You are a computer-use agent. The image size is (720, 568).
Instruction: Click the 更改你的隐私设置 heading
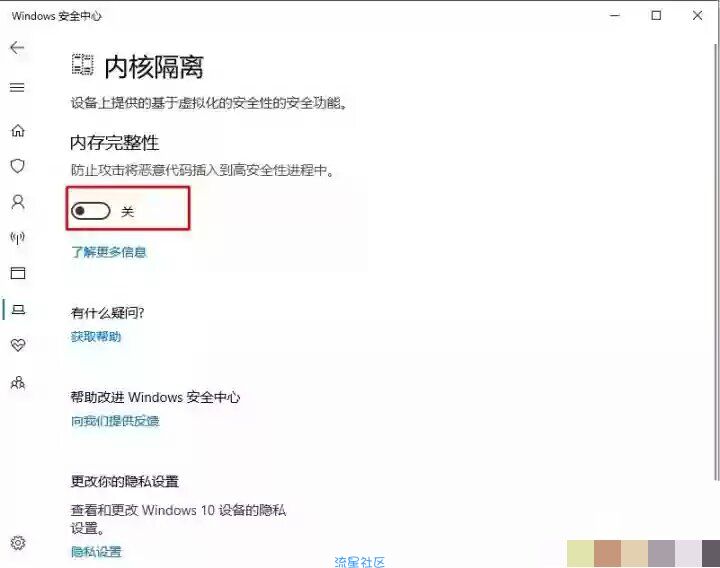pos(124,482)
